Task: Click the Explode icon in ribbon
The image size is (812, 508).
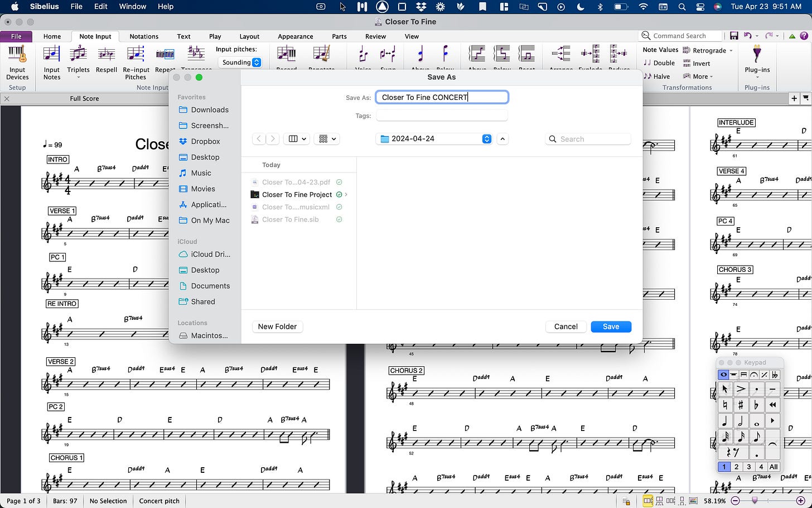Action: (590, 55)
